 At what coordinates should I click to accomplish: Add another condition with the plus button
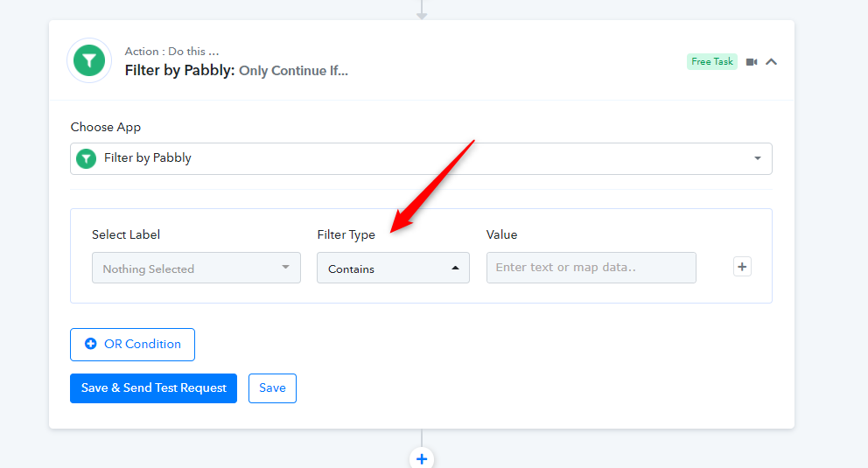tap(742, 267)
